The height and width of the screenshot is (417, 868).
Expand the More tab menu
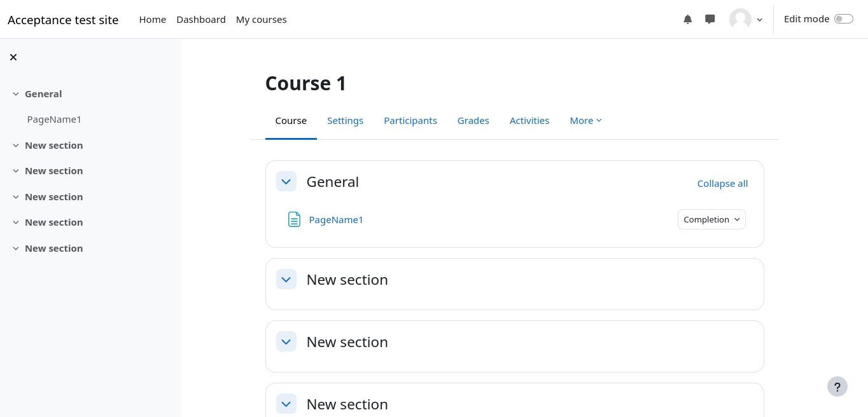pyautogui.click(x=585, y=121)
